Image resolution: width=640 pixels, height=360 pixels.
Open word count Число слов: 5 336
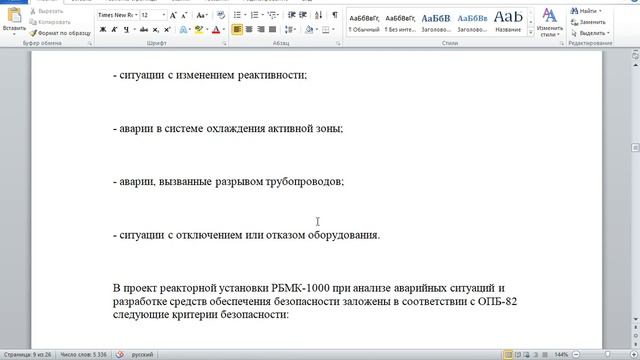[83, 355]
